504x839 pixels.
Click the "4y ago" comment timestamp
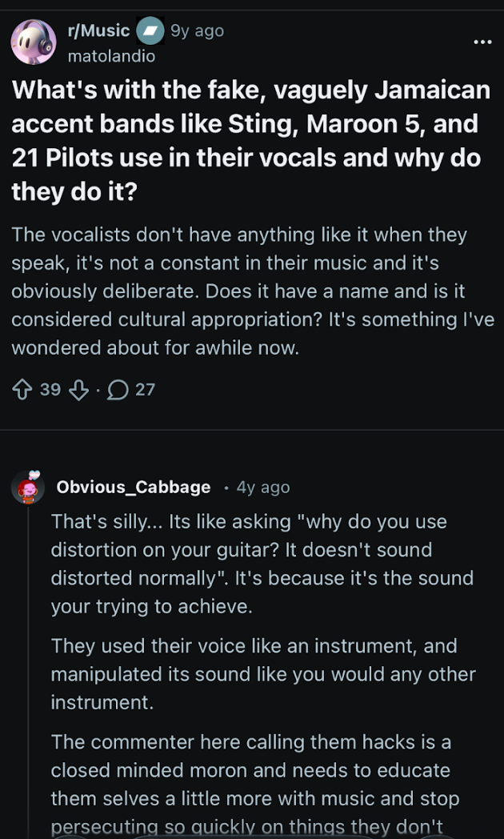[263, 487]
